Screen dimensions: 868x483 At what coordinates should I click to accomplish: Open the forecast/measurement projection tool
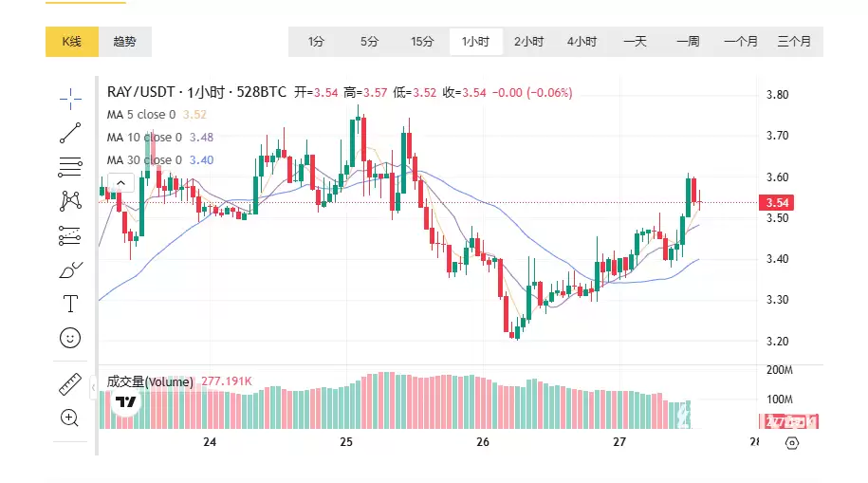[70, 234]
